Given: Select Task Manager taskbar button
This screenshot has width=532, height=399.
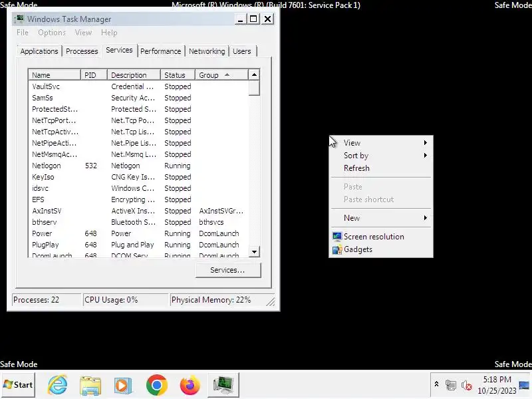Looking at the screenshot, I should point(223,385).
